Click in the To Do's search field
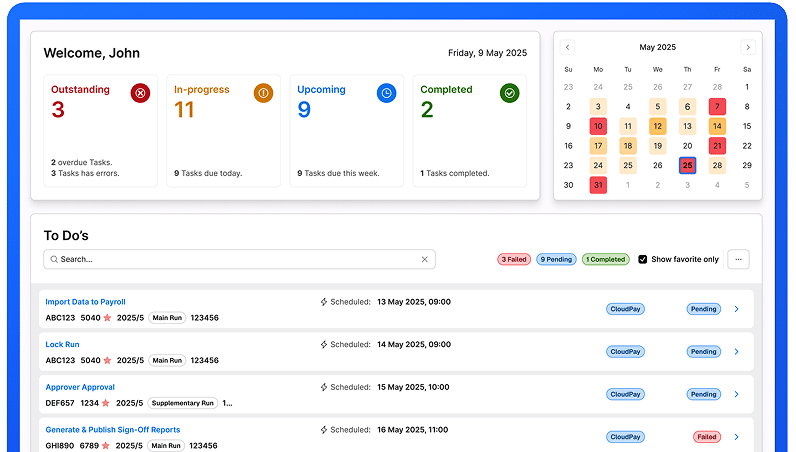 click(240, 260)
